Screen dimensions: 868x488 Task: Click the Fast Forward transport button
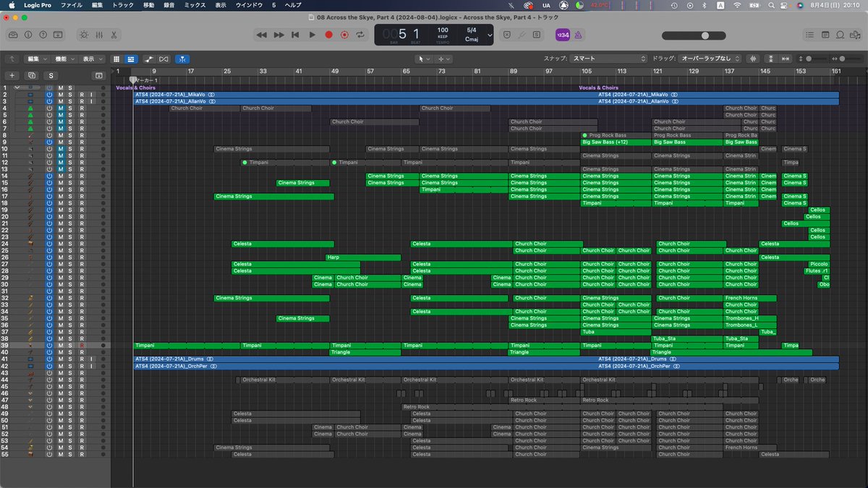tap(278, 35)
